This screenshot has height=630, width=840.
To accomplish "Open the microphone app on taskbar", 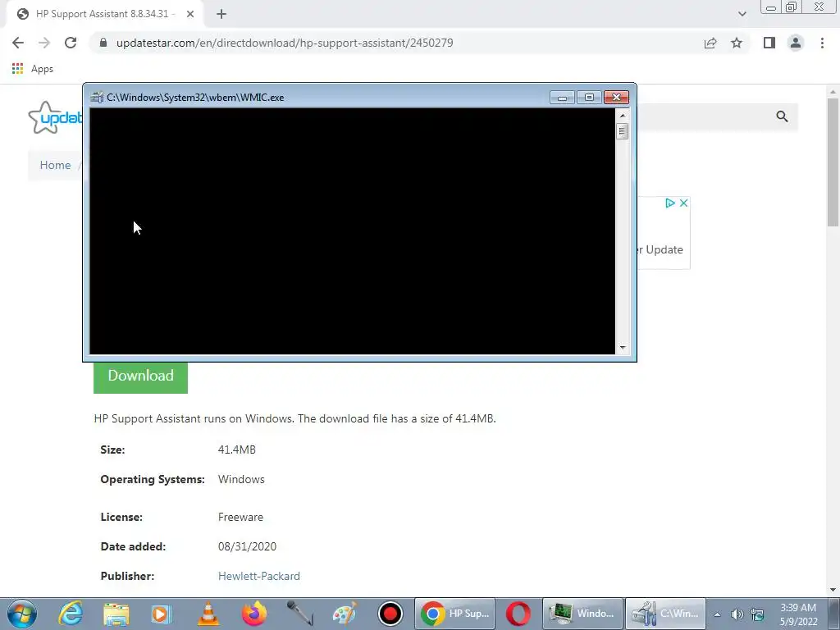I will coord(299,614).
